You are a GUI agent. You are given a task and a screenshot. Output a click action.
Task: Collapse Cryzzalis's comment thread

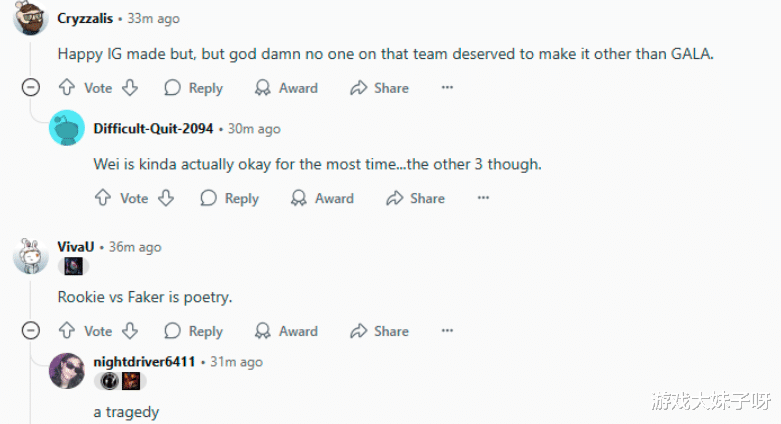click(30, 88)
